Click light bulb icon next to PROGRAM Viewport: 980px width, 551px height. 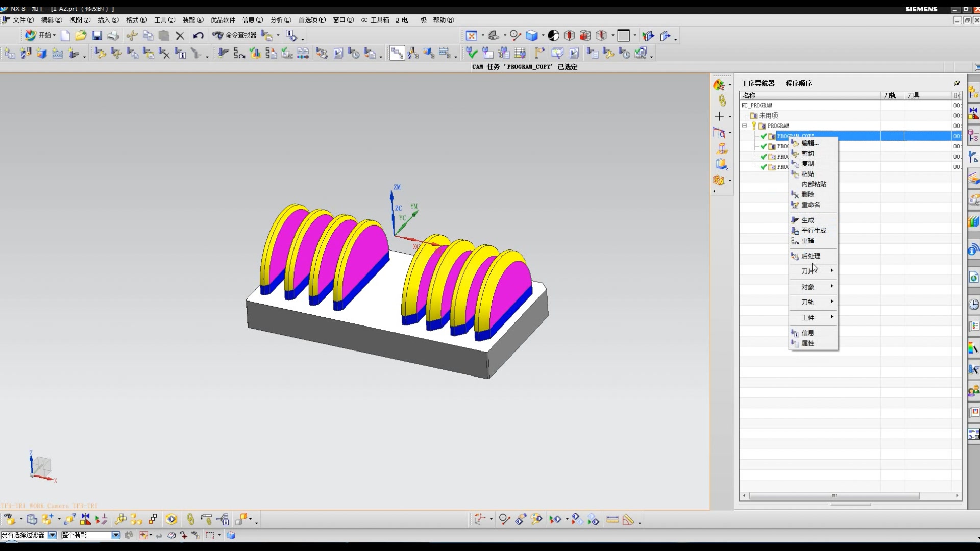coord(754,126)
